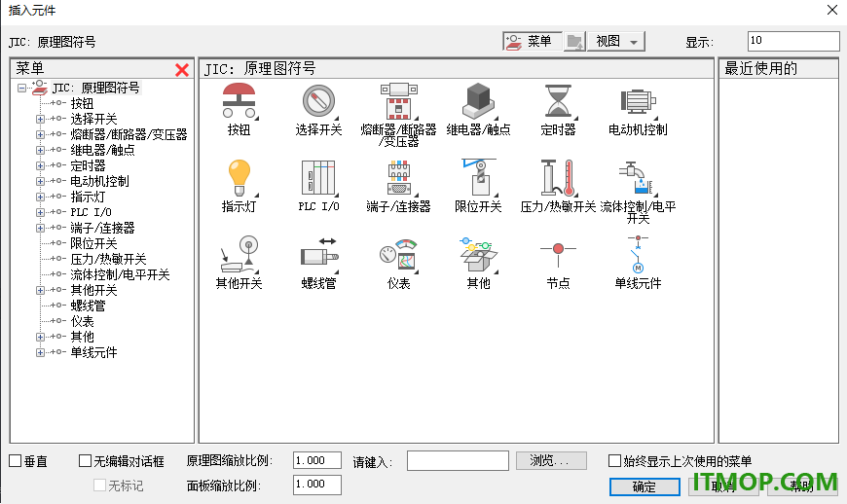847x504 pixels.
Task: Close the 插入元件 dialog window
Action: click(x=831, y=10)
